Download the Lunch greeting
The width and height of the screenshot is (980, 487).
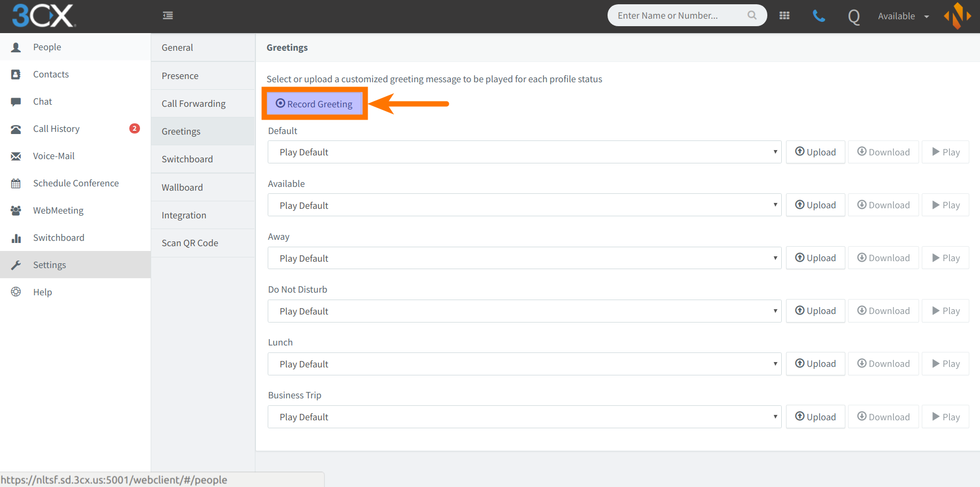pos(883,364)
